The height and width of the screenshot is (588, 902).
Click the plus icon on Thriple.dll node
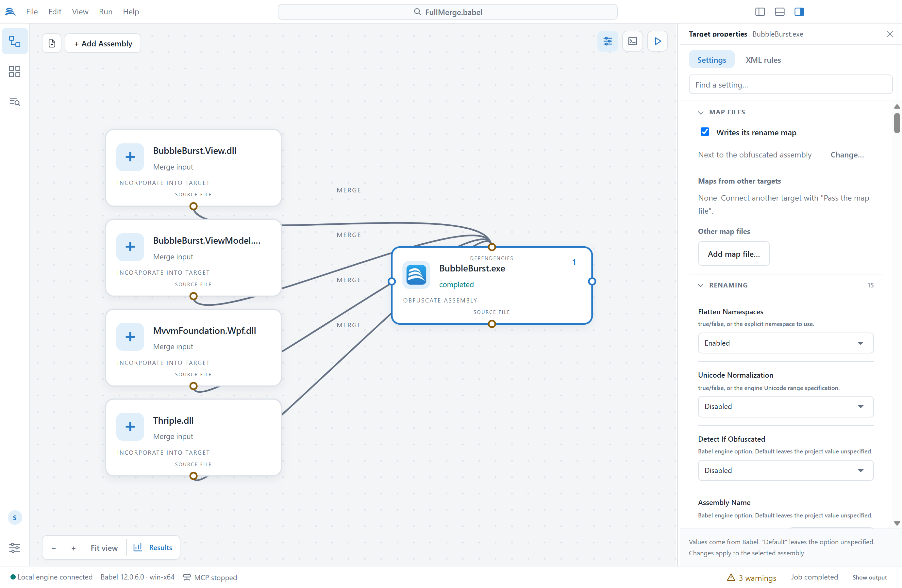130,427
